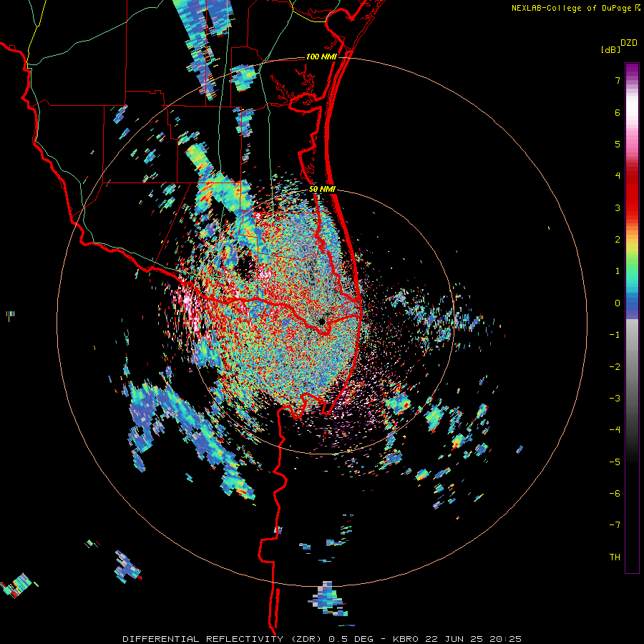Image resolution: width=644 pixels, height=644 pixels.
Task: Click the KBRO radar site black dot
Action: 321,321
